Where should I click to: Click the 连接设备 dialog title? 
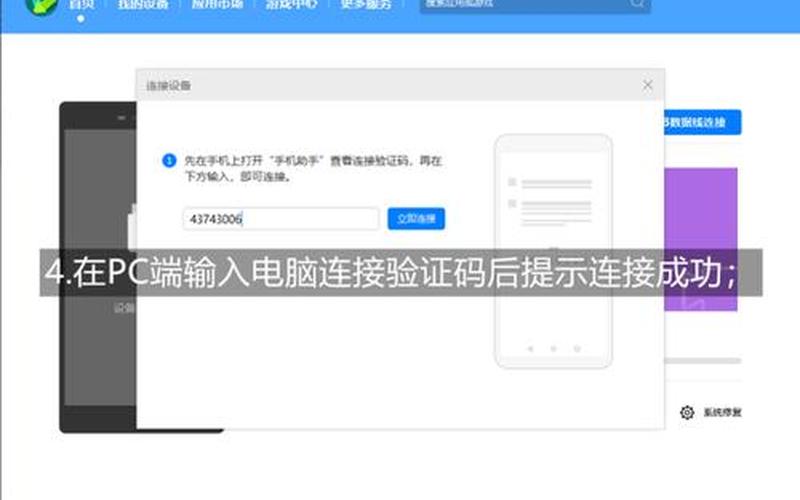point(168,86)
